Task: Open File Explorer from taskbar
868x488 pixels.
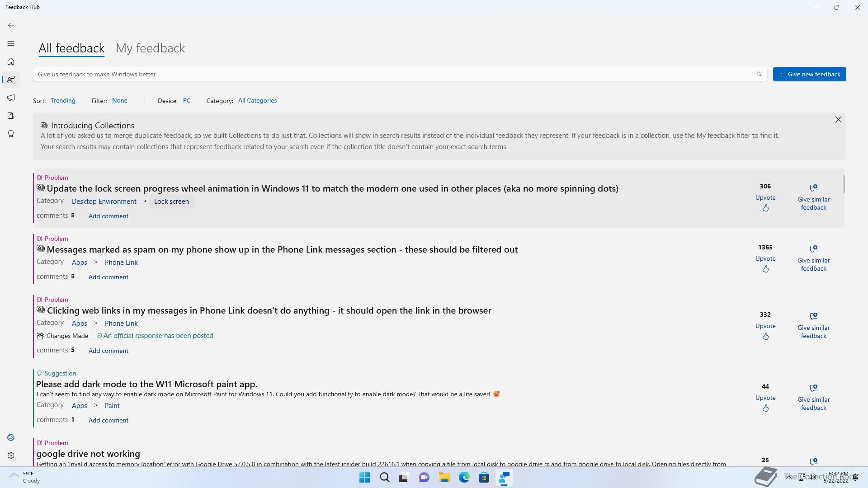Action: [444, 478]
